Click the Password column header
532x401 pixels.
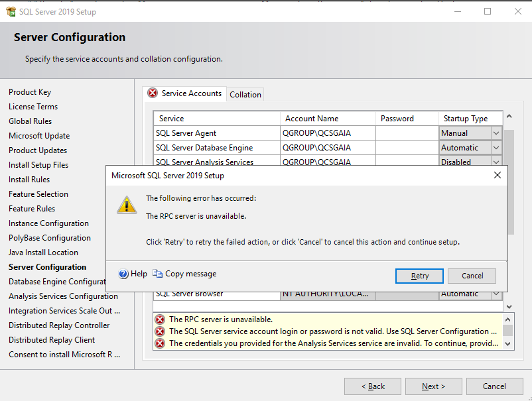[x=407, y=118]
